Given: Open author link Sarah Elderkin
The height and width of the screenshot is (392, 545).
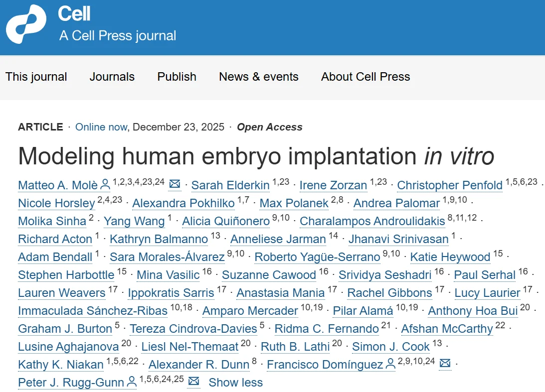Looking at the screenshot, I should click(230, 185).
